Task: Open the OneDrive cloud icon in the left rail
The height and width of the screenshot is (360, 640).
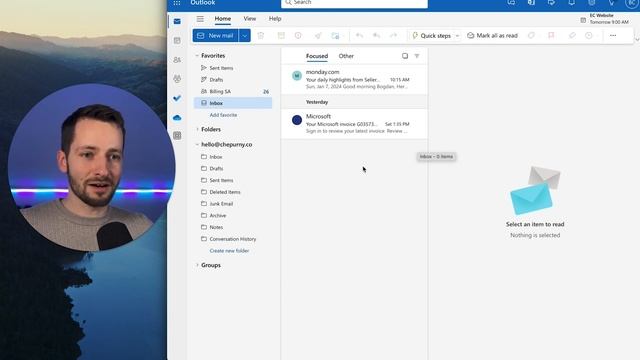Action: point(177,118)
